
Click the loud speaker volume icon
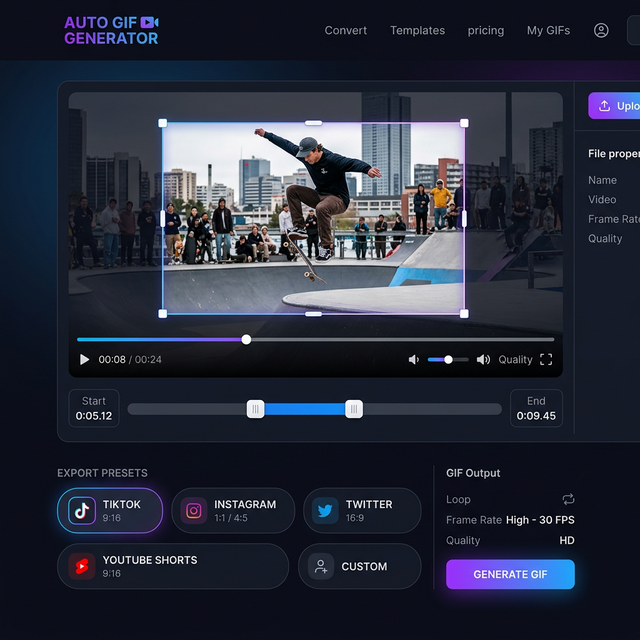(483, 359)
